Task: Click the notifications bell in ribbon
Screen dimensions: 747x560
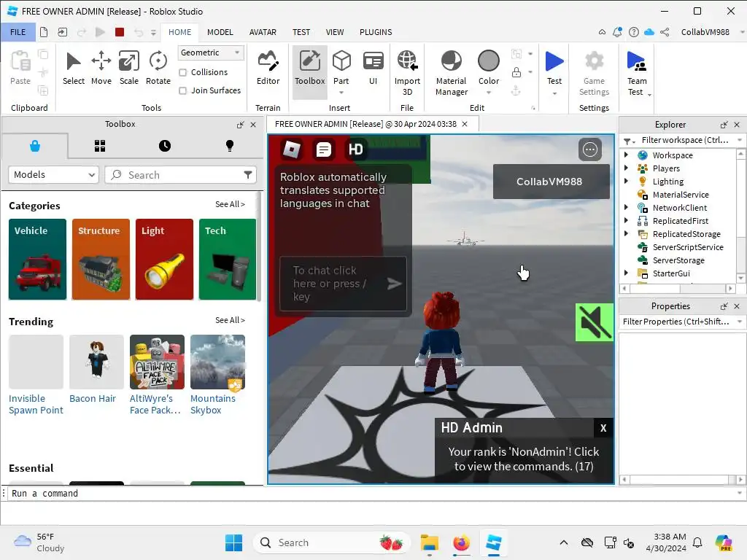Action: (617, 32)
